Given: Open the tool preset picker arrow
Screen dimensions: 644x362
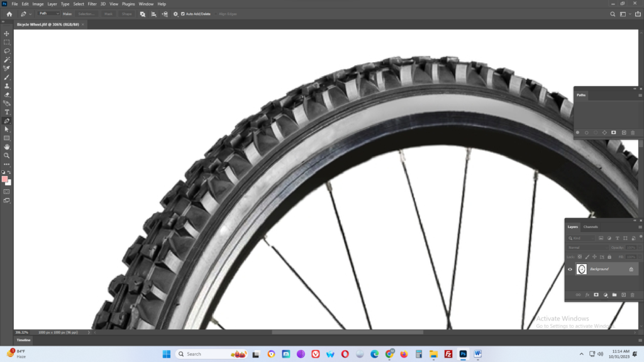Looking at the screenshot, I should 30,14.
